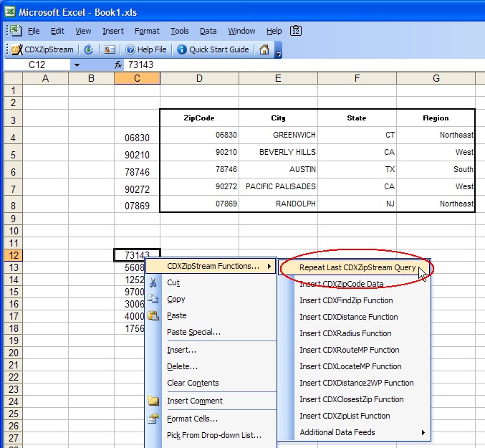
Task: Choose Insert CDXRouteMP Function
Action: (x=354, y=350)
